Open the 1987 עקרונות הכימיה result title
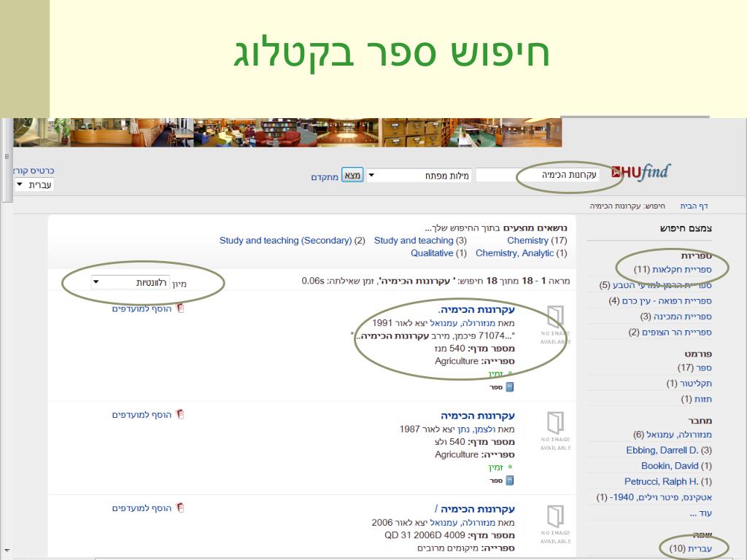Screen dimensions: 747x560 point(477,416)
